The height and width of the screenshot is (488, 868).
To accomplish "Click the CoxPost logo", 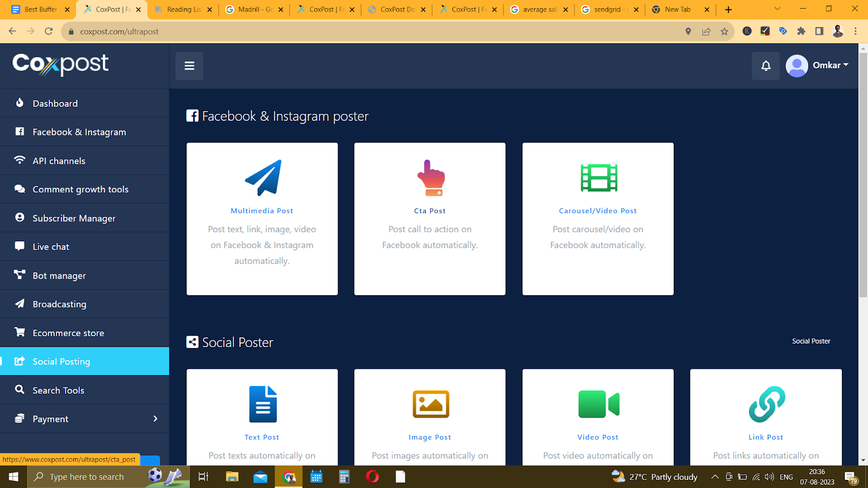I will point(60,65).
